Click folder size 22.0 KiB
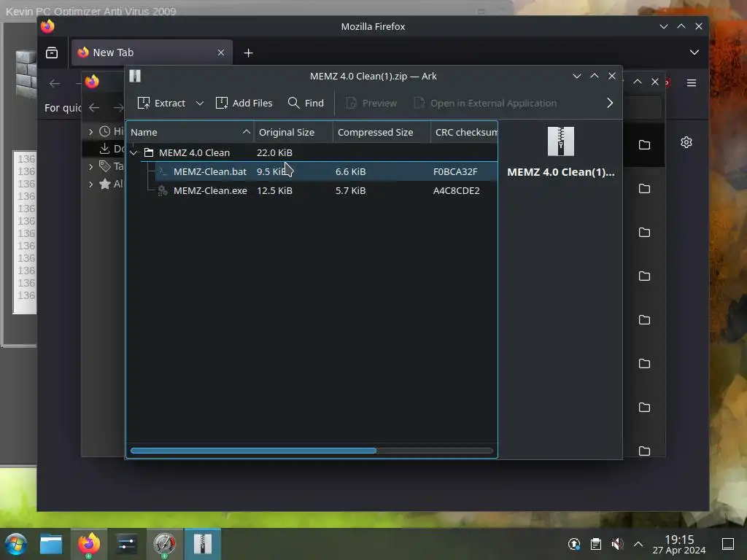Screen dimensions: 747x560 point(274,152)
